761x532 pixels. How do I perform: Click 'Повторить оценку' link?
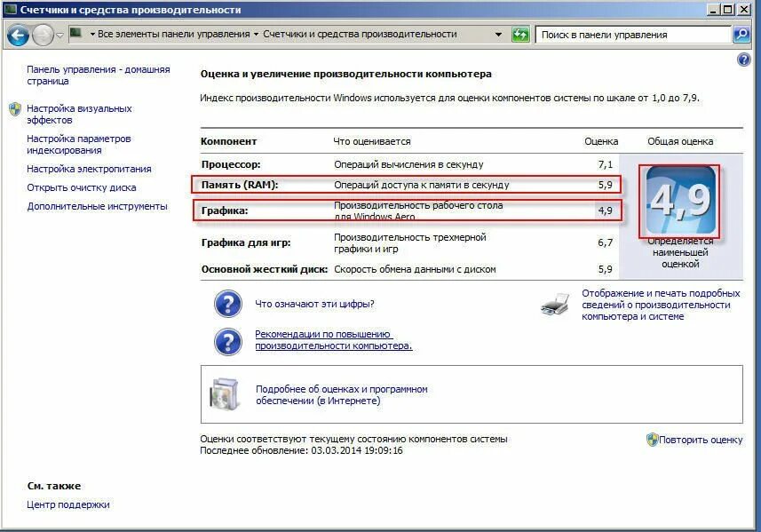[701, 440]
